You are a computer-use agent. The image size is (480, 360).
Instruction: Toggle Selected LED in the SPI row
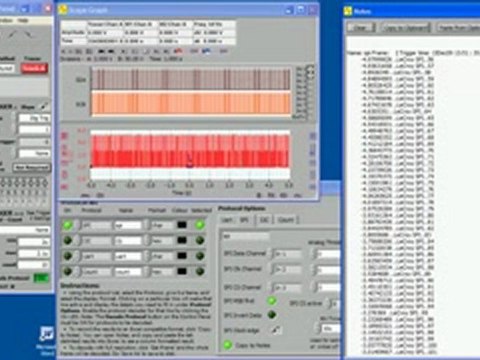point(200,225)
